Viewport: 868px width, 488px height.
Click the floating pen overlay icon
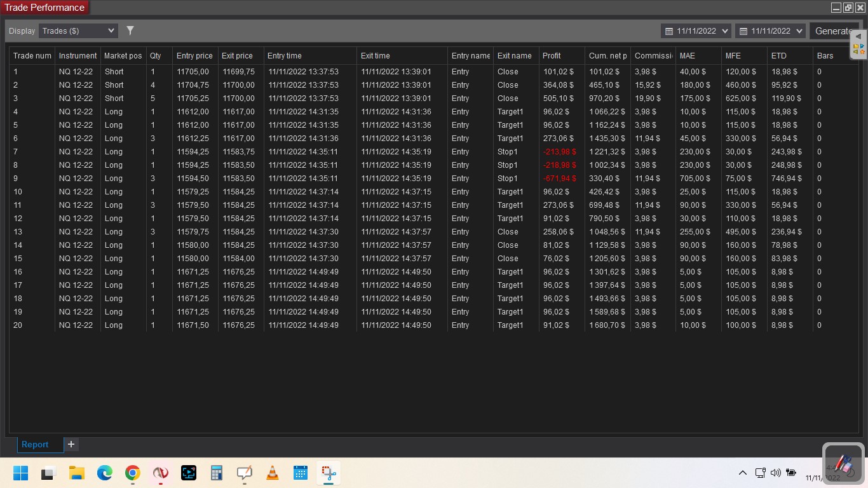click(x=843, y=463)
